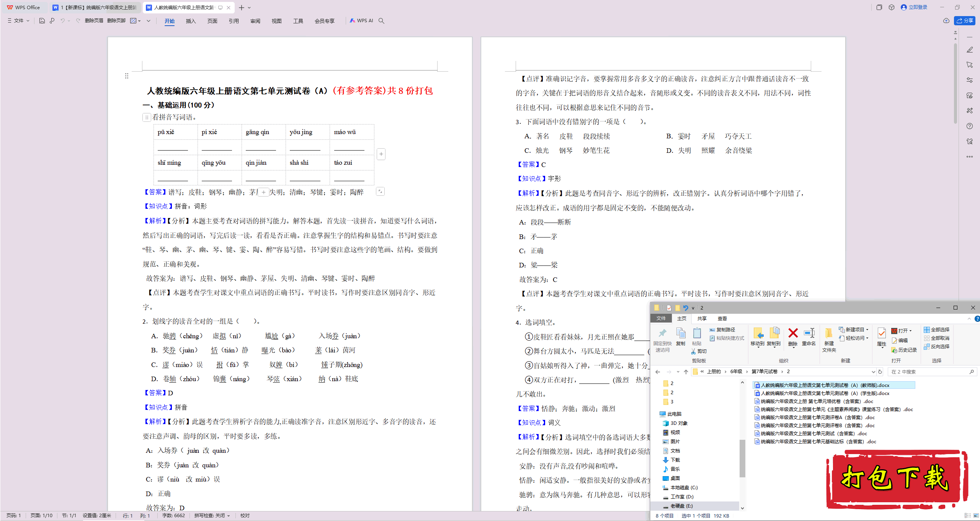Click 删除页脚 in WPS toolbar
Image resolution: width=980 pixels, height=521 pixels.
116,21
